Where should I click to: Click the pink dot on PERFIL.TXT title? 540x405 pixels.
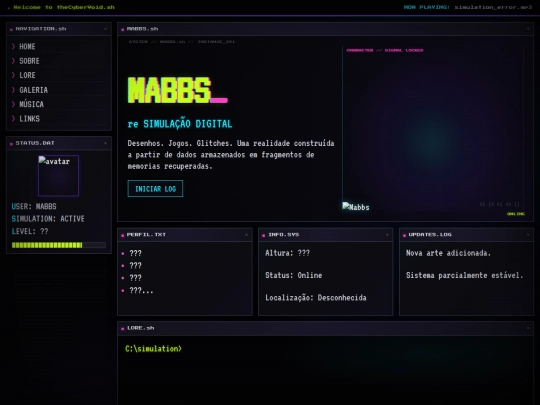point(123,235)
